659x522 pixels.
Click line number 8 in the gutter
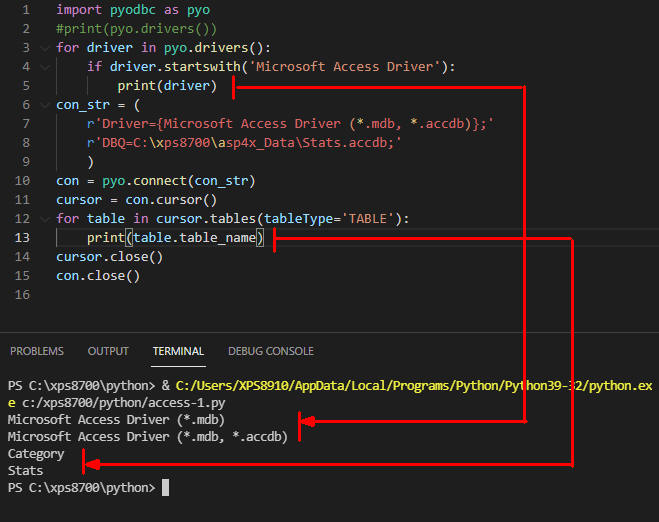pos(26,143)
